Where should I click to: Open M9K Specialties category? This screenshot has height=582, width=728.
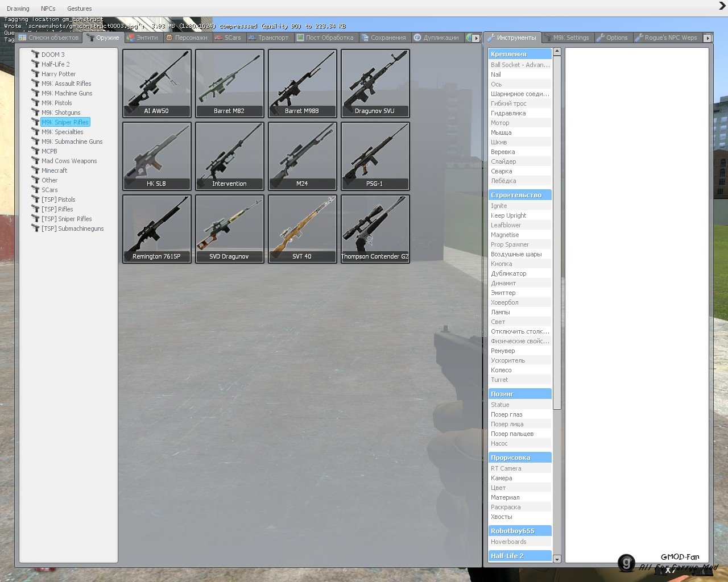tap(63, 132)
